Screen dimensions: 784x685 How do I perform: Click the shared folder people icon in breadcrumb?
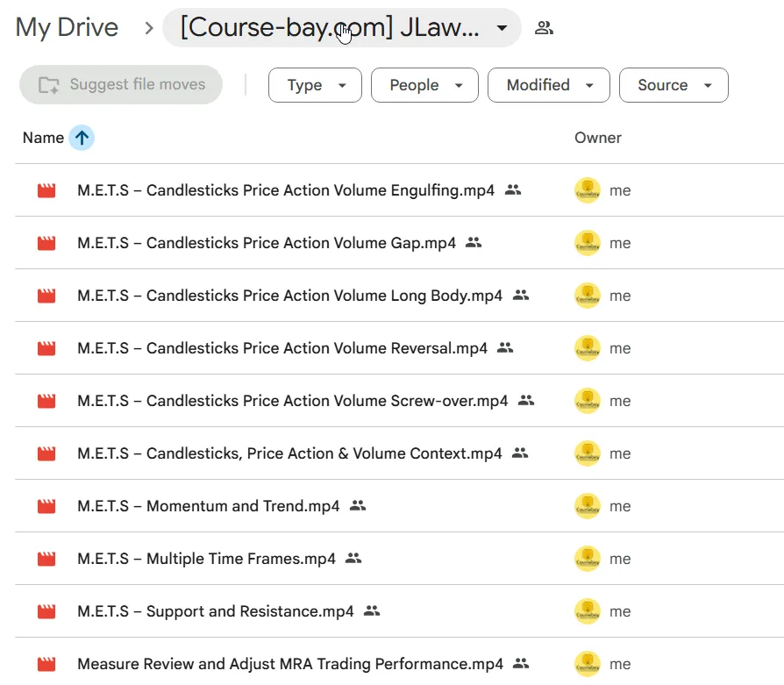[544, 27]
